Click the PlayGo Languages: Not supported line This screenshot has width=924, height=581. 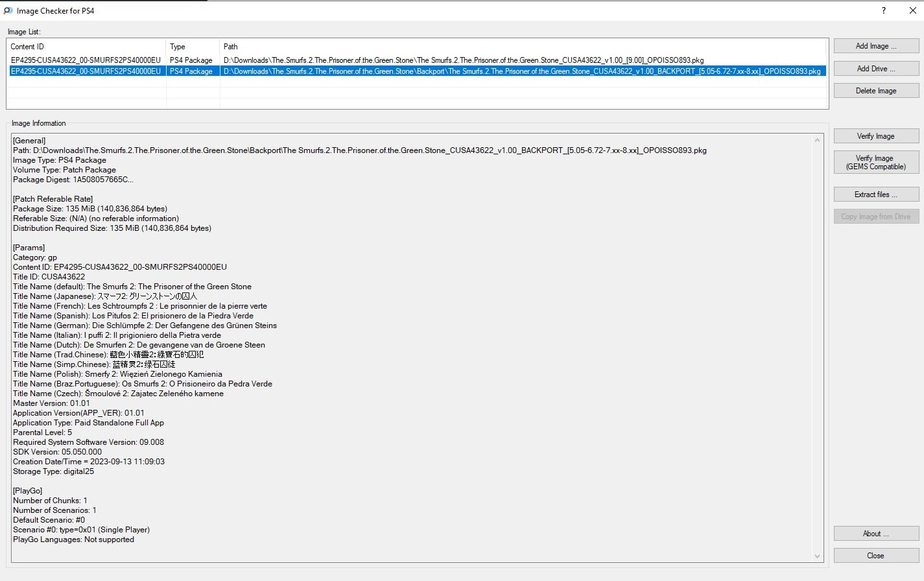[x=73, y=539]
